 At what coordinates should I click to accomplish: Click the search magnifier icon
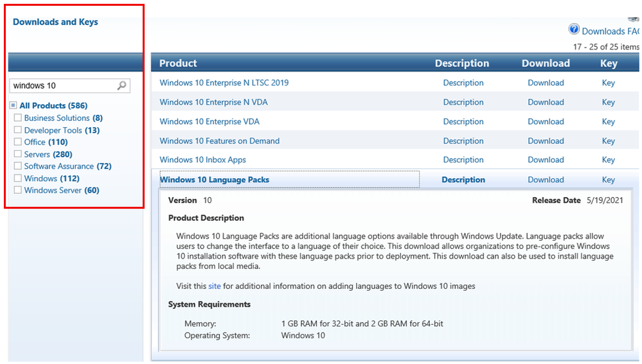tap(121, 85)
